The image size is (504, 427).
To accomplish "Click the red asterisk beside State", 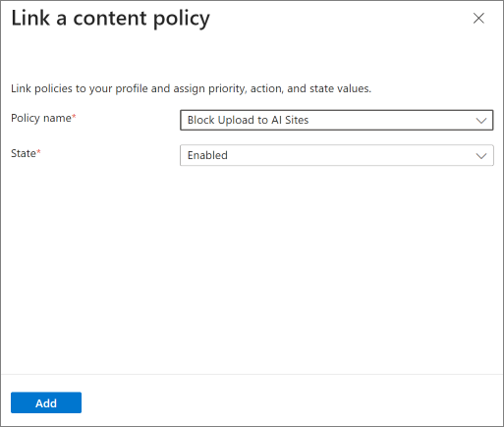I will (38, 151).
